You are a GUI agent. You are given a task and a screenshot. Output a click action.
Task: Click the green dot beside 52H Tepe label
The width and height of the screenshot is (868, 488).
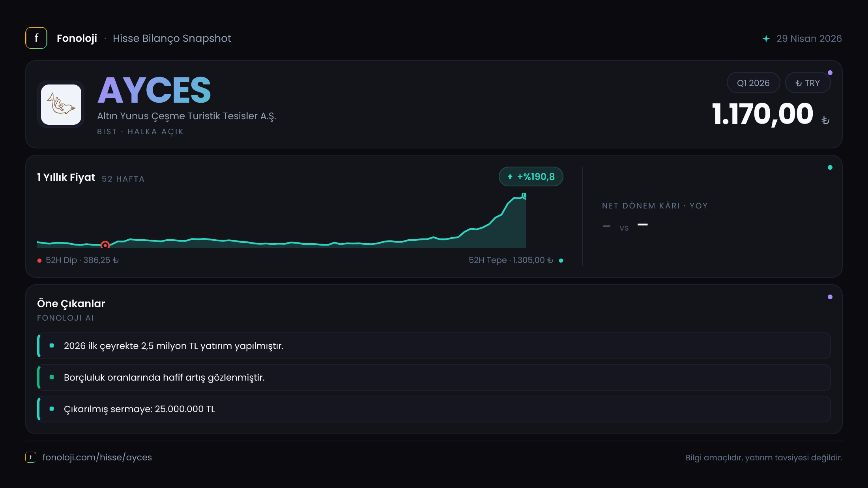561,261
